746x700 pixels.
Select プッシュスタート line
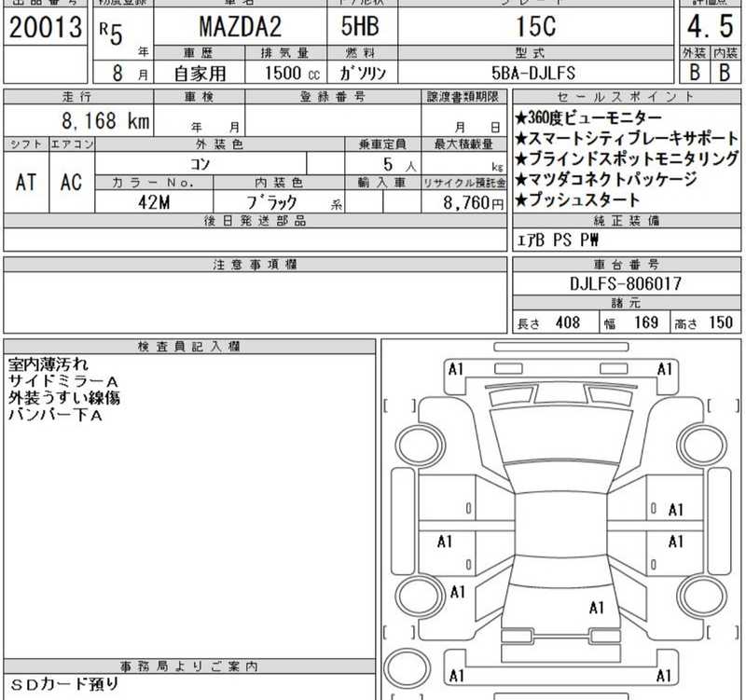click(x=577, y=199)
